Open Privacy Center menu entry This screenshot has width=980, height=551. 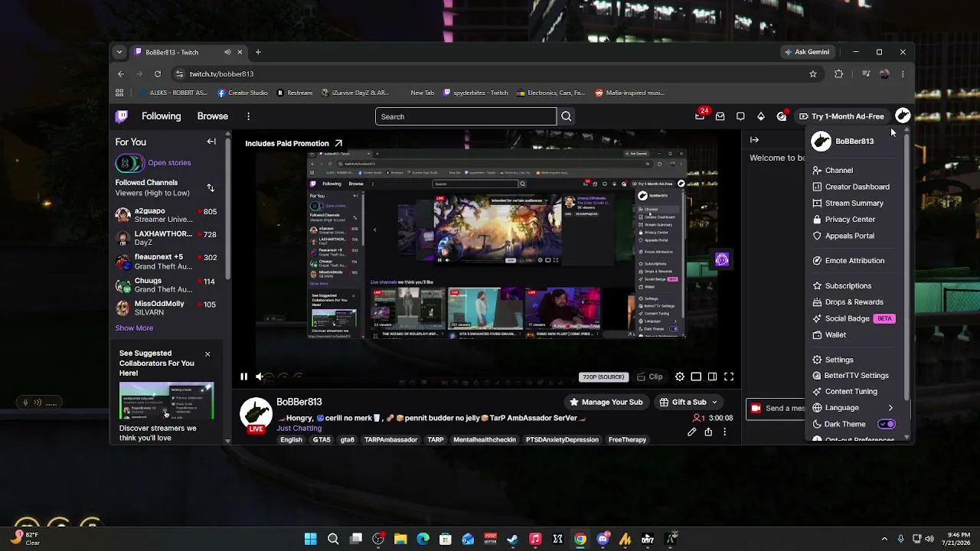tap(853, 220)
